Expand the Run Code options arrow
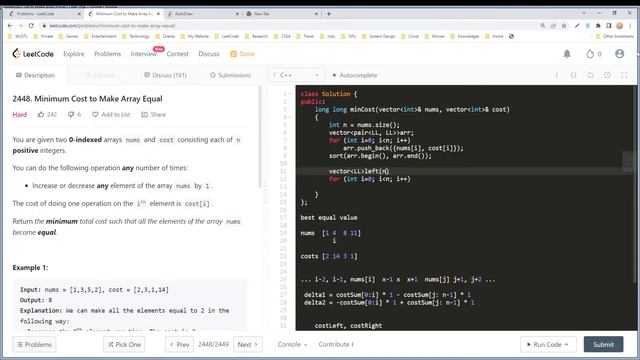The image size is (640, 360). [x=567, y=344]
